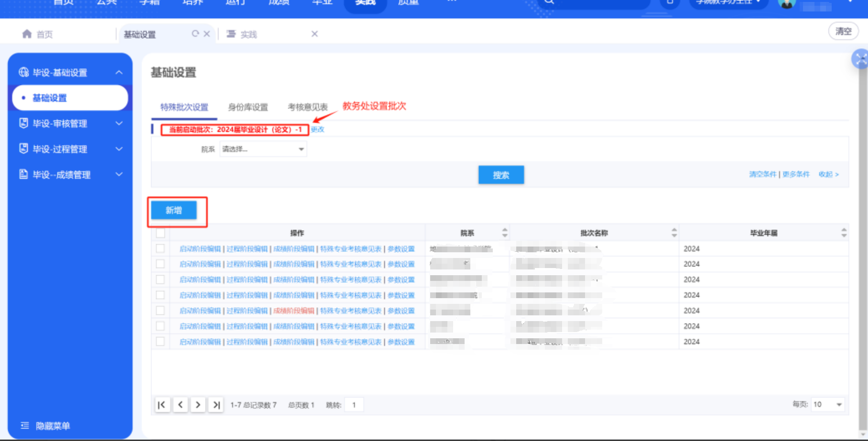This screenshot has height=441, width=868.
Task: Select the 实践 page tab
Action: [249, 34]
